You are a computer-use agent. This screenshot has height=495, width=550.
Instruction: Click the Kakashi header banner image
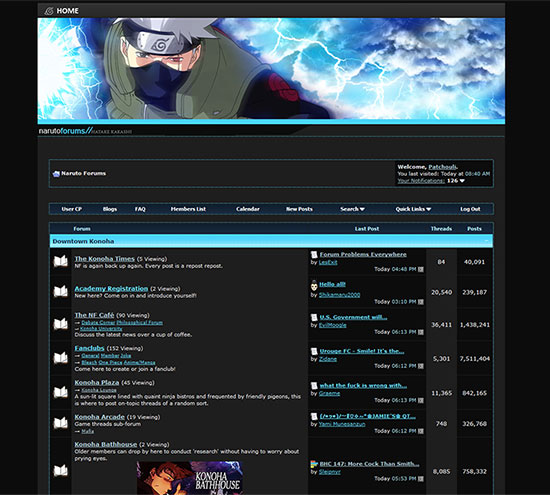coord(271,69)
